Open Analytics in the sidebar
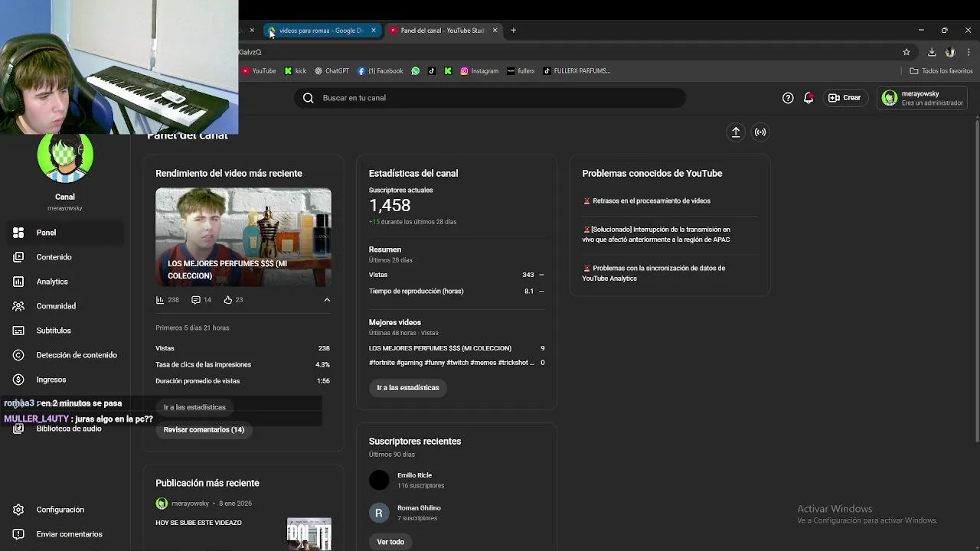Image resolution: width=980 pixels, height=551 pixels. click(65, 282)
